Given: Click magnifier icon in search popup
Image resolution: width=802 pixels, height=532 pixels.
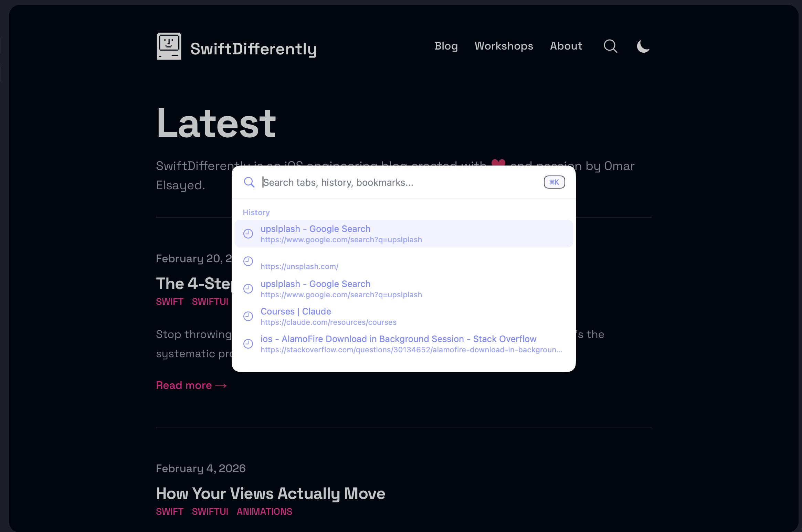Looking at the screenshot, I should (x=249, y=182).
